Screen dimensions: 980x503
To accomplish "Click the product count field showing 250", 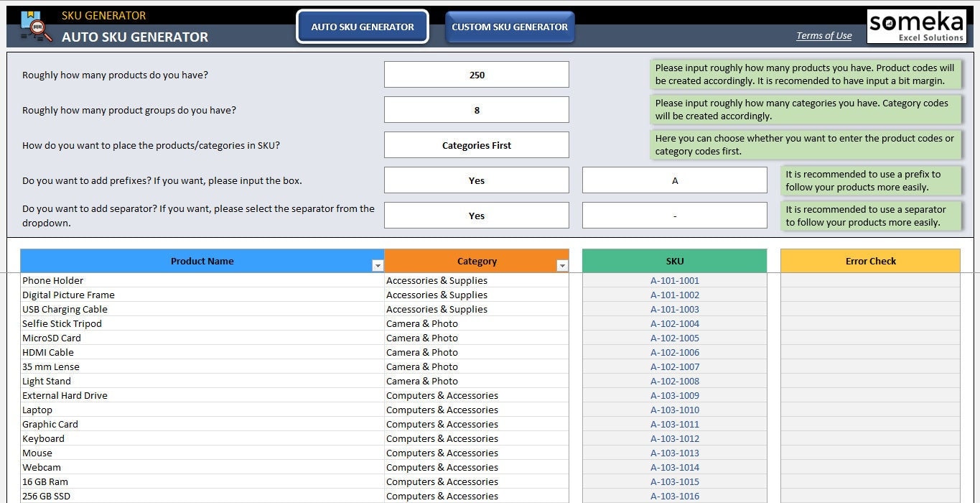I will coord(476,74).
